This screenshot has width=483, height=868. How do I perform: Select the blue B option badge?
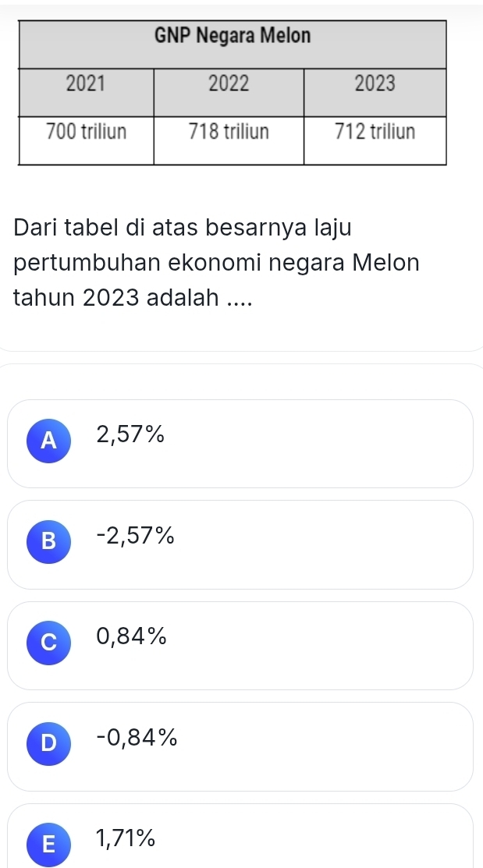click(48, 542)
